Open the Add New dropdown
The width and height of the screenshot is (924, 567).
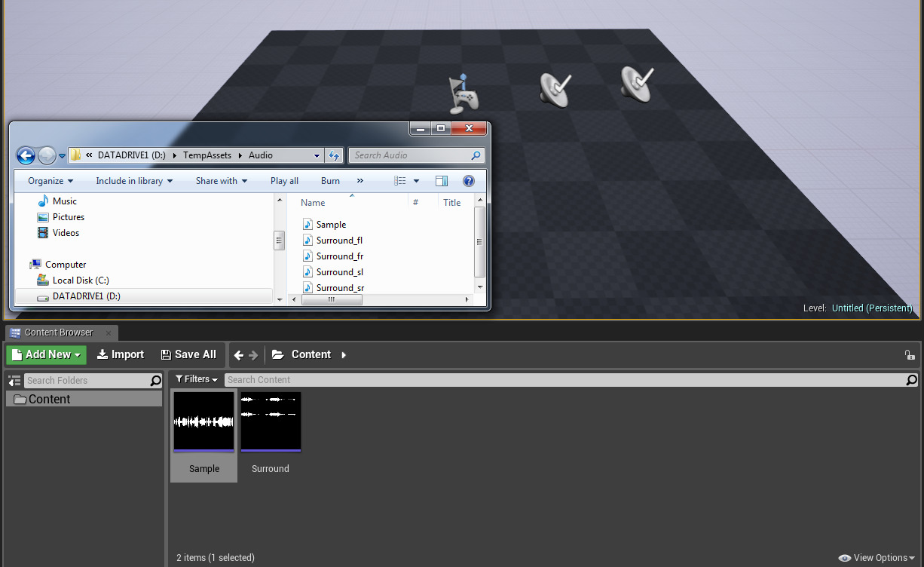click(47, 354)
